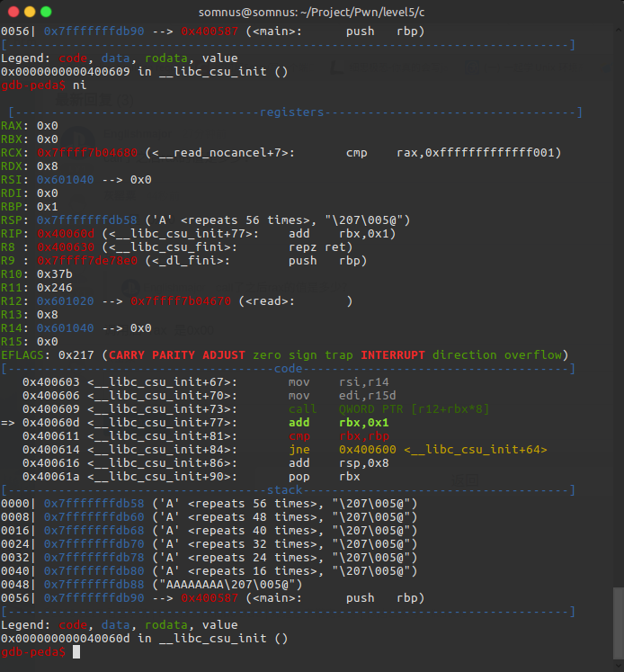624x672 pixels.
Task: Click the RCX value 0x7ffff7b04680
Action: coord(87,153)
